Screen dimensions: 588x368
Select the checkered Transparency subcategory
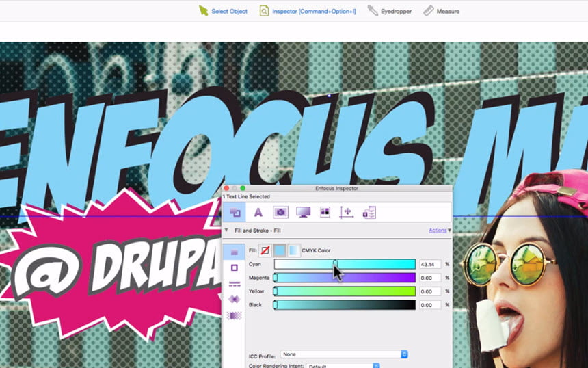click(x=234, y=315)
